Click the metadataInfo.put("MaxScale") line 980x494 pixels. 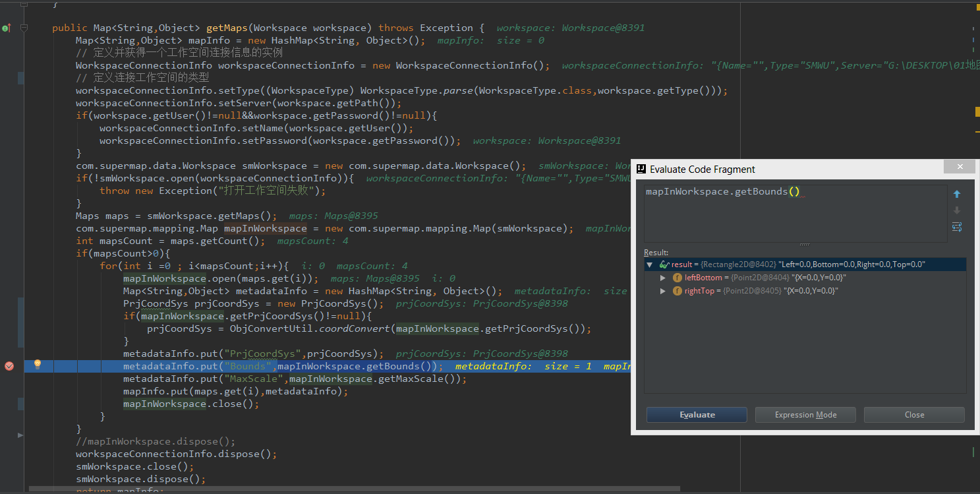click(x=295, y=379)
